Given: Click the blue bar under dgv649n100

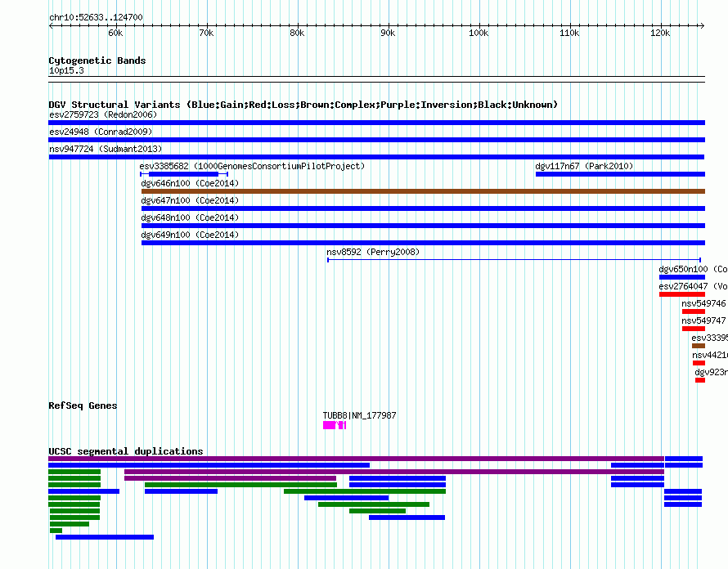Looking at the screenshot, I should point(424,243).
